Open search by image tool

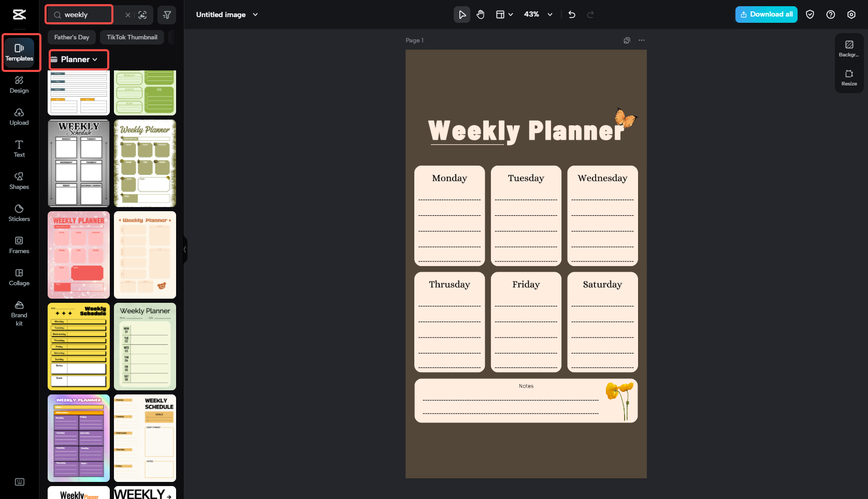pos(142,14)
